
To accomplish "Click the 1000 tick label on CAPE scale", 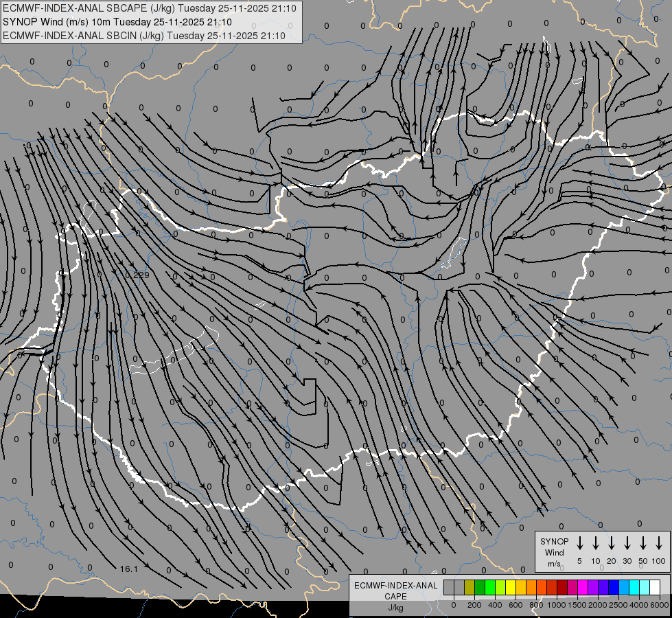I will click(x=556, y=605).
